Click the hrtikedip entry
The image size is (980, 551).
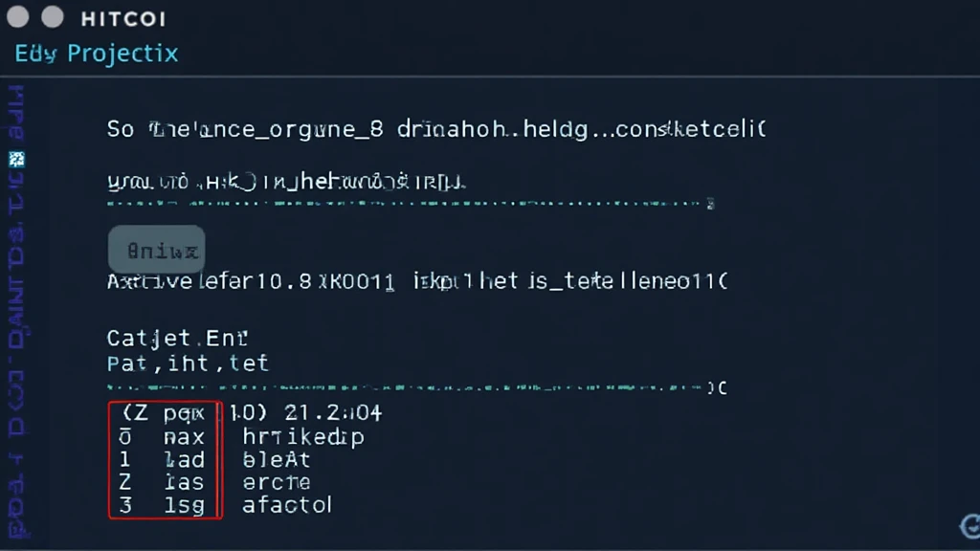pos(303,437)
